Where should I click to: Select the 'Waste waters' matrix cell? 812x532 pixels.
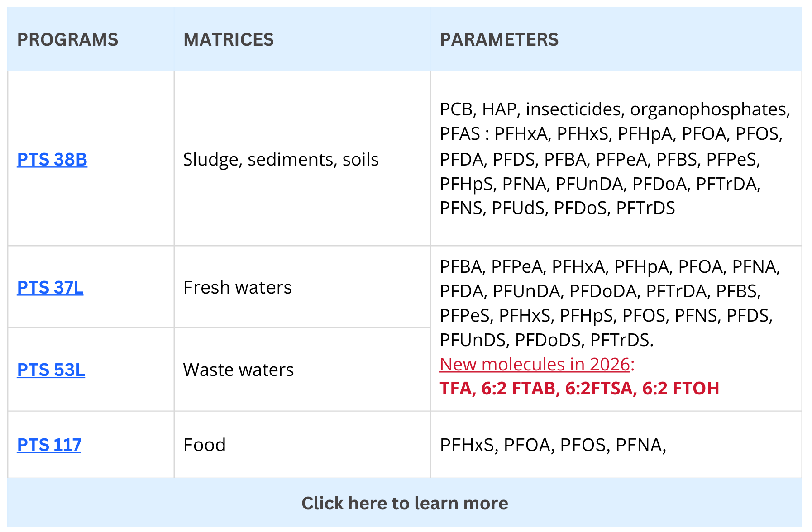[239, 370]
